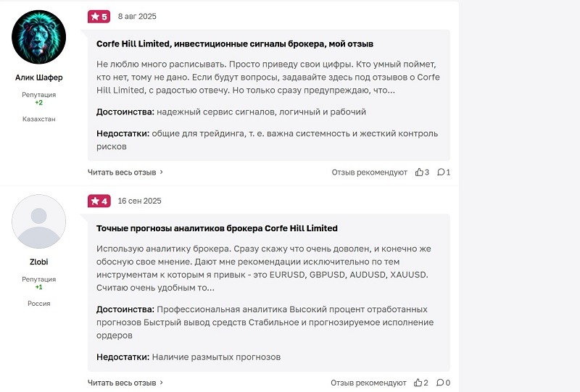Click the 4-star rating badge

(x=99, y=201)
